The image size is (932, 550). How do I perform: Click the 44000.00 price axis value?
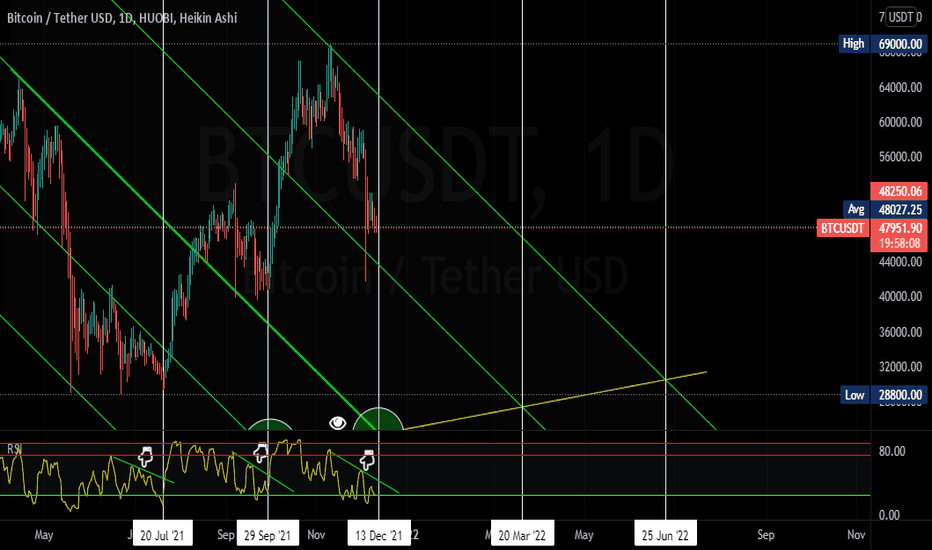pyautogui.click(x=900, y=262)
